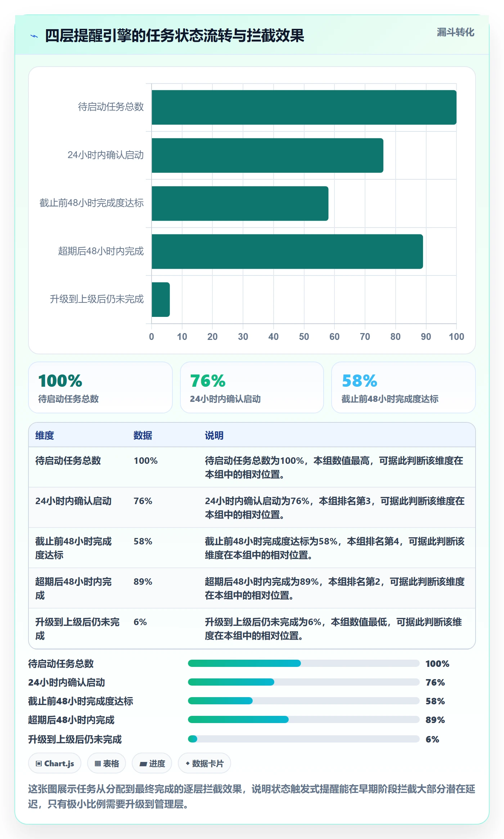504x839 pixels.
Task: Click the chart's 超期后48小时内完成 axis label
Action: point(101,251)
